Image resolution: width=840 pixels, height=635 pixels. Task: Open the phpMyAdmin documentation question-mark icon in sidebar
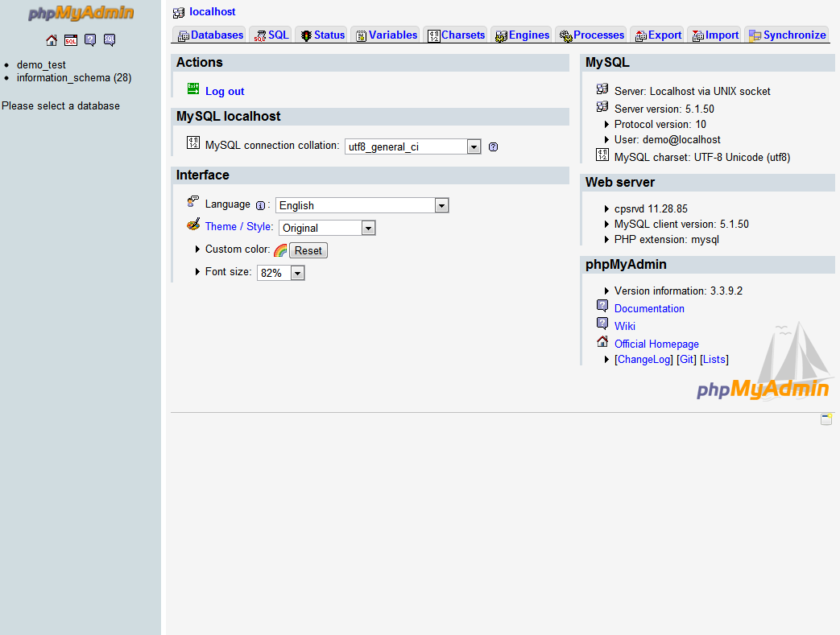[x=90, y=40]
